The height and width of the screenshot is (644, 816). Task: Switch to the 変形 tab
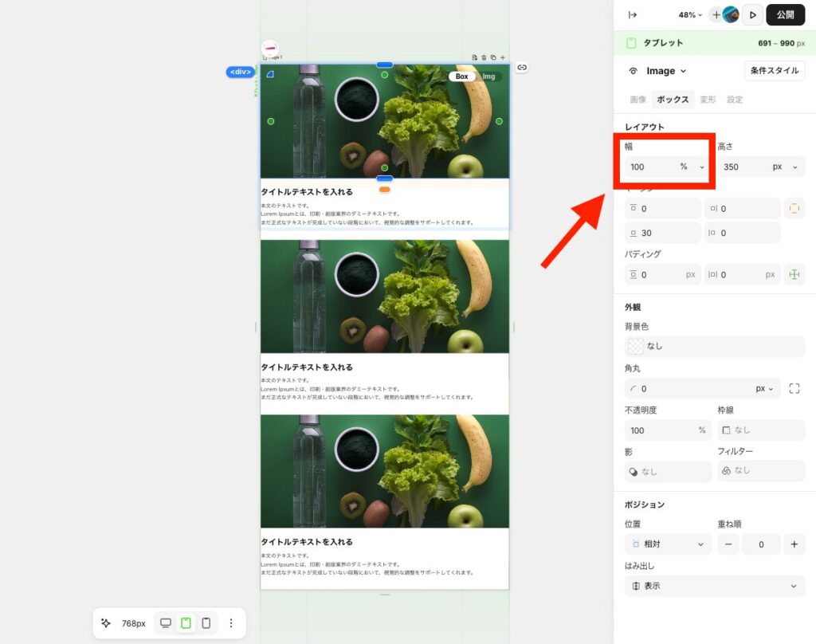click(x=708, y=100)
